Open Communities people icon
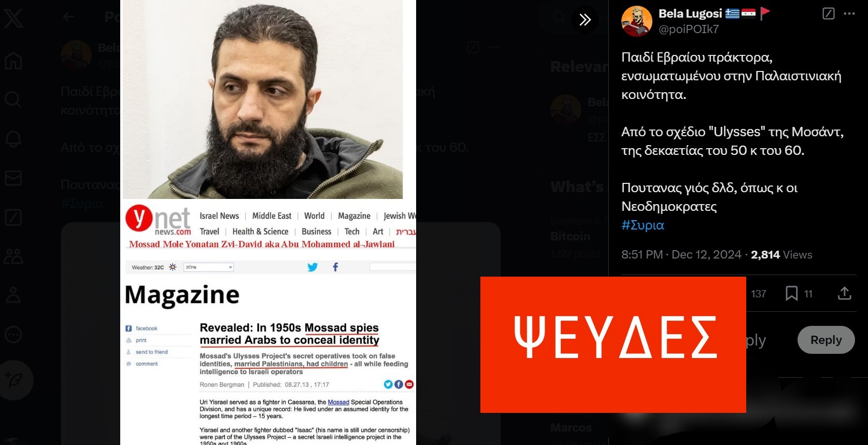The height and width of the screenshot is (445, 868). pyautogui.click(x=13, y=256)
